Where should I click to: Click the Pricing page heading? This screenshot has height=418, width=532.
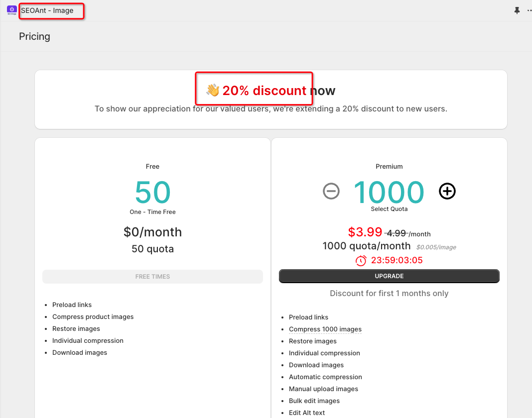coord(34,36)
